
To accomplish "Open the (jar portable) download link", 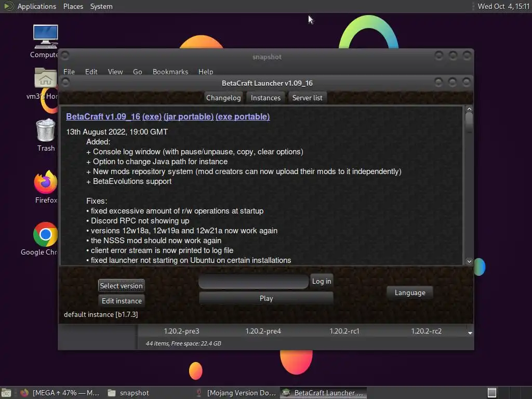I will pos(189,117).
